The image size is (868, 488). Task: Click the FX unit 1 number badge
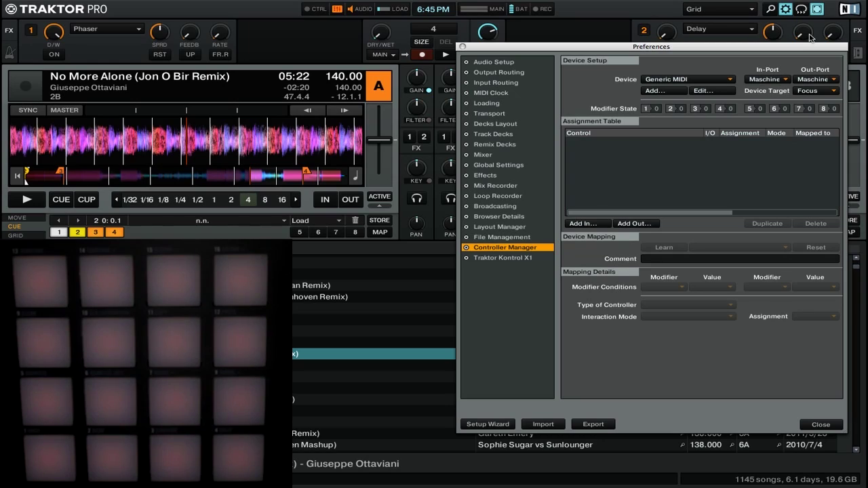pyautogui.click(x=31, y=30)
